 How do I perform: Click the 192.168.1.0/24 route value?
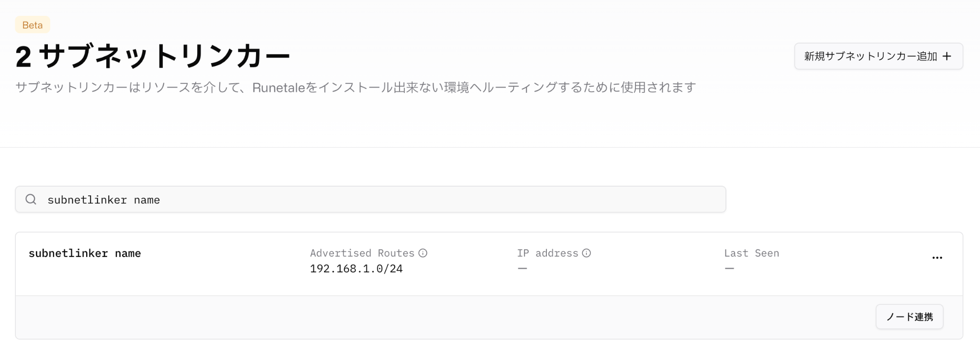[356, 269]
